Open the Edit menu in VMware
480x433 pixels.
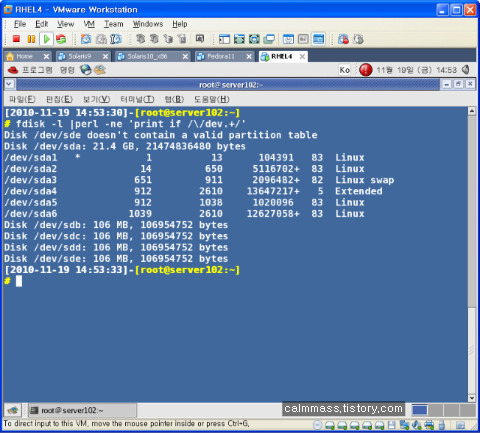pos(42,24)
